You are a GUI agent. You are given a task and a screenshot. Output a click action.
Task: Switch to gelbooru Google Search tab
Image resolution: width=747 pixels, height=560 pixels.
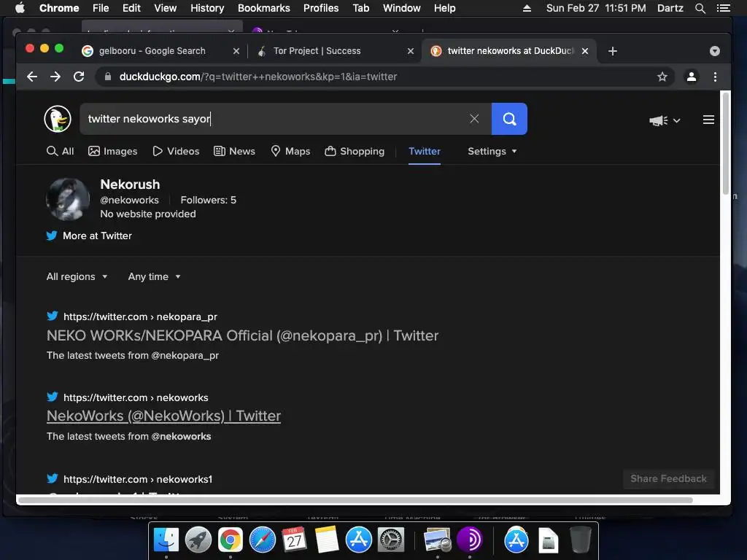point(152,51)
